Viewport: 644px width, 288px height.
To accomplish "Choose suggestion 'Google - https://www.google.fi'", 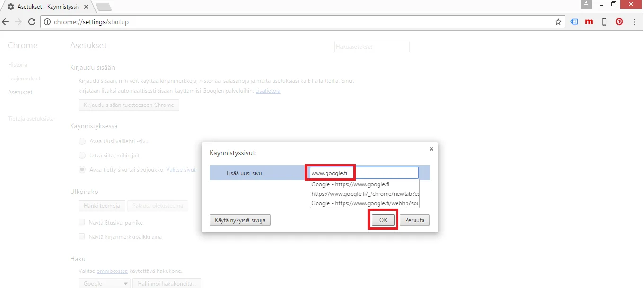I will click(x=365, y=184).
